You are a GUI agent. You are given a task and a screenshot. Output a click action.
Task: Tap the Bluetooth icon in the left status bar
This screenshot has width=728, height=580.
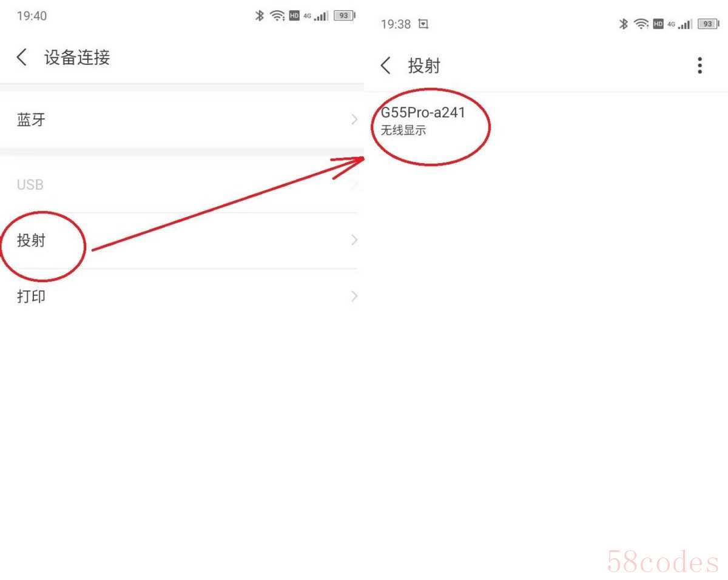260,16
